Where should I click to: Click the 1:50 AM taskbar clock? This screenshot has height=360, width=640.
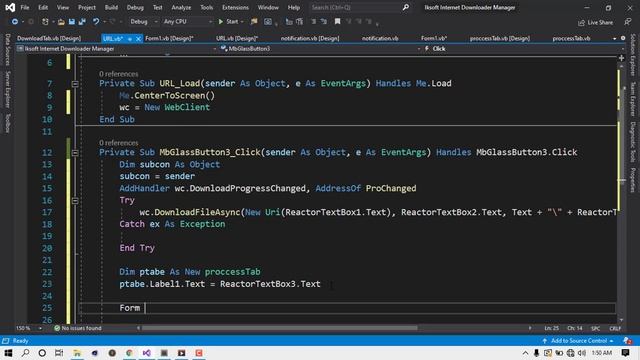(601, 353)
